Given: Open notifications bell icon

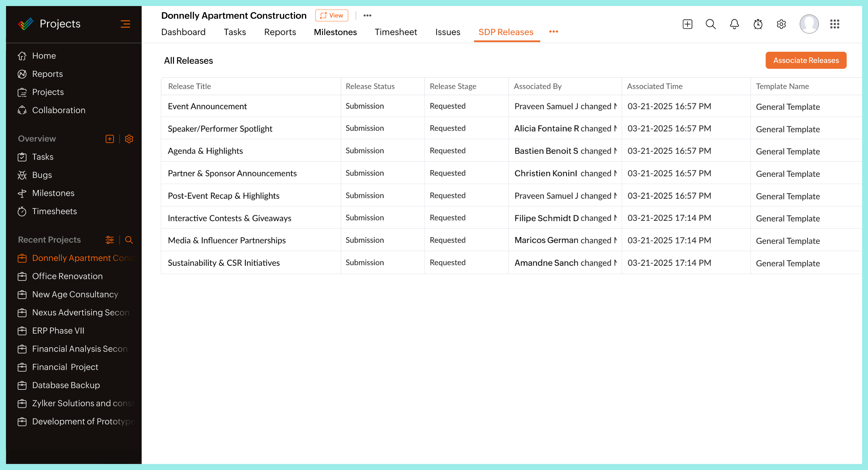Looking at the screenshot, I should coord(734,24).
